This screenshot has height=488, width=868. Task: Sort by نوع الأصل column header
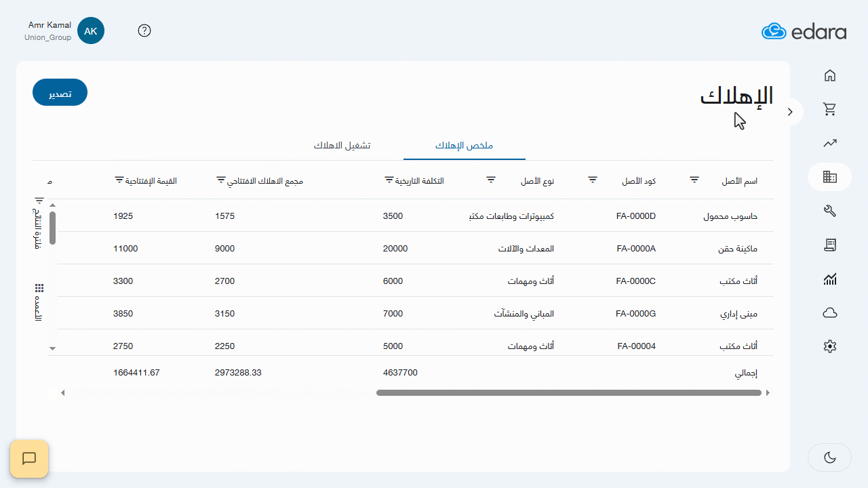(x=538, y=181)
